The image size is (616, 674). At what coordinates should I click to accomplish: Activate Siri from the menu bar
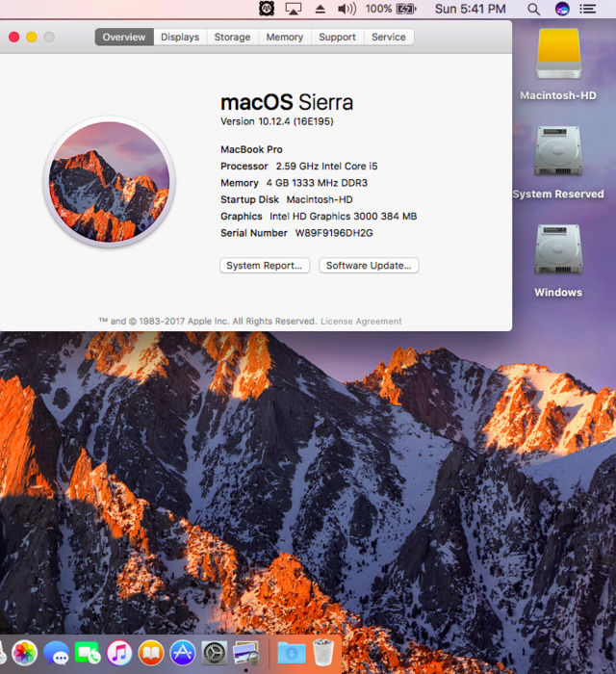point(562,9)
